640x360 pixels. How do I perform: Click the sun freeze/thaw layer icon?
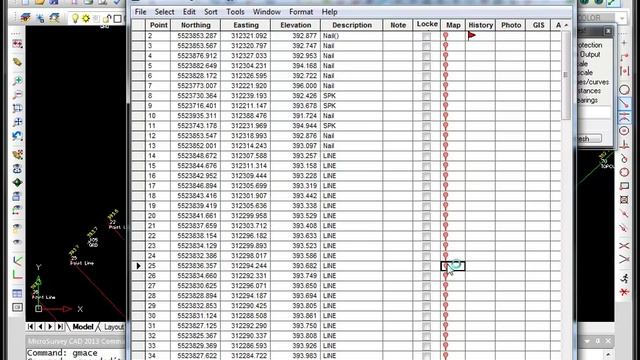86,18
